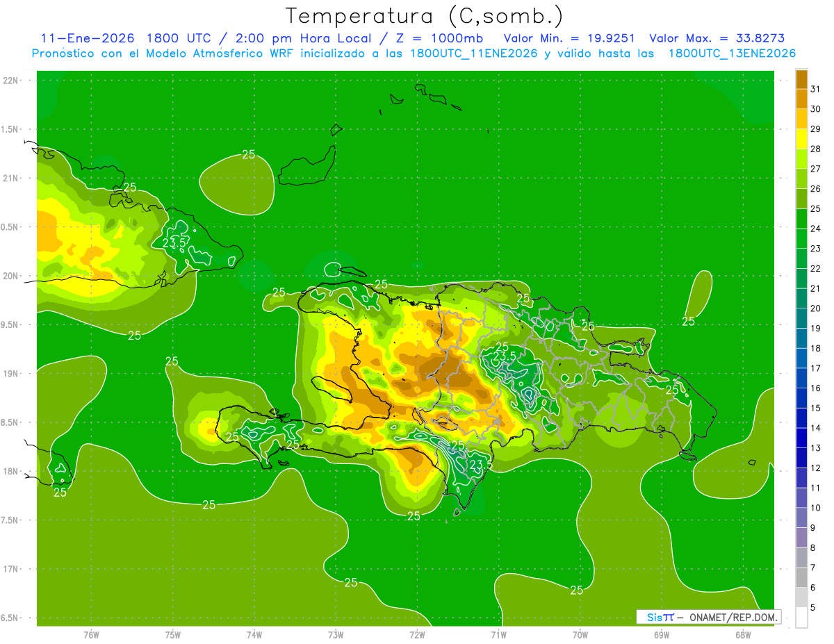Click the date text "11-Ene-2026"

pyautogui.click(x=88, y=38)
